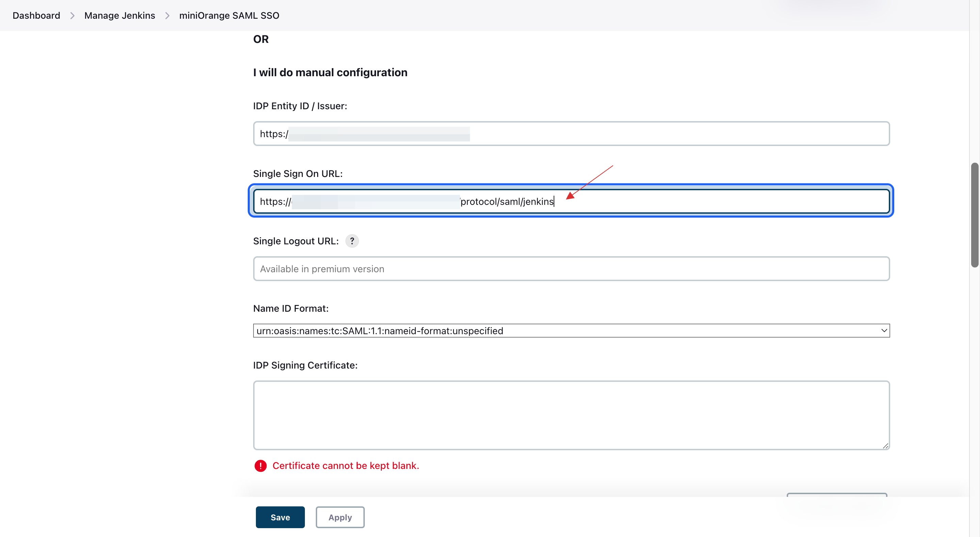Image resolution: width=980 pixels, height=537 pixels.
Task: Click the red certificate error icon
Action: [x=261, y=466]
